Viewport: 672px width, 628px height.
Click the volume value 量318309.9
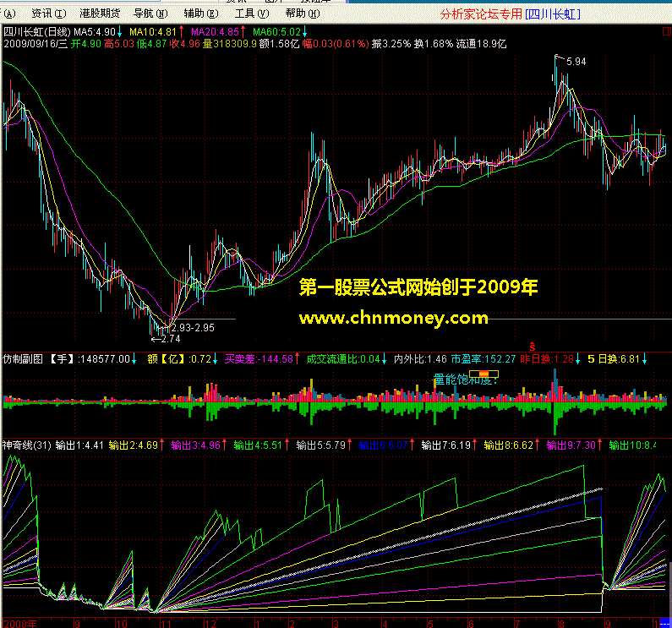coord(230,44)
